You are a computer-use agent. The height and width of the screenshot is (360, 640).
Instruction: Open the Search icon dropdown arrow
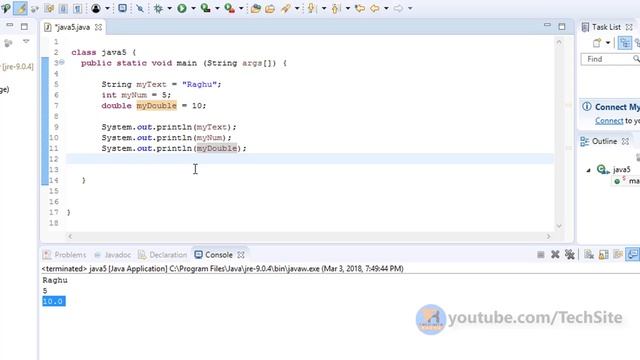[x=297, y=8]
